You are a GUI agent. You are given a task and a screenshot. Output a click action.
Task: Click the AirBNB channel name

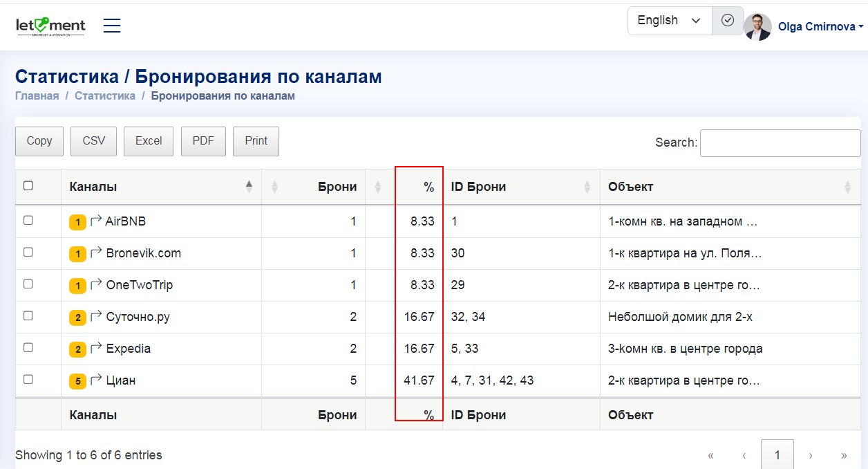126,221
